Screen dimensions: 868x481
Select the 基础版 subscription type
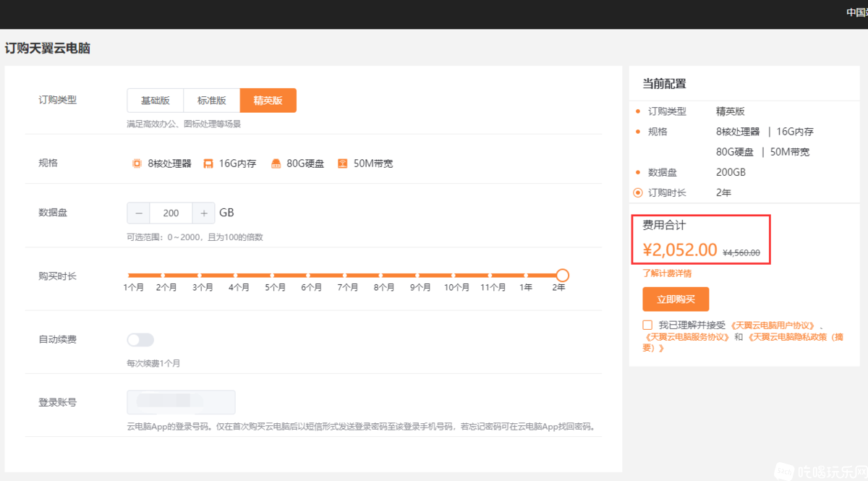click(156, 101)
